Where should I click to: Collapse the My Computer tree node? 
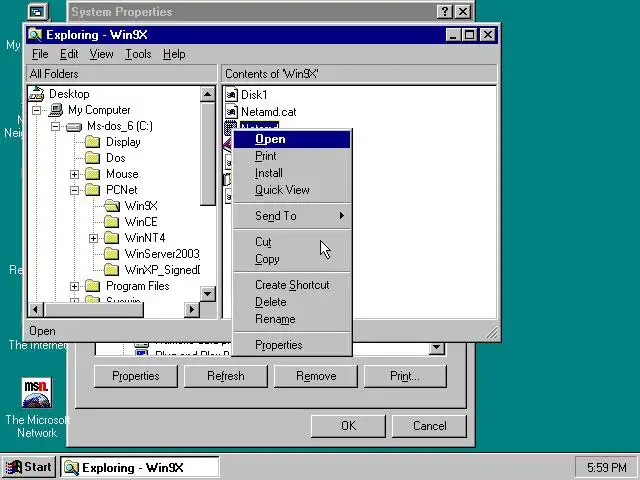tap(36, 110)
